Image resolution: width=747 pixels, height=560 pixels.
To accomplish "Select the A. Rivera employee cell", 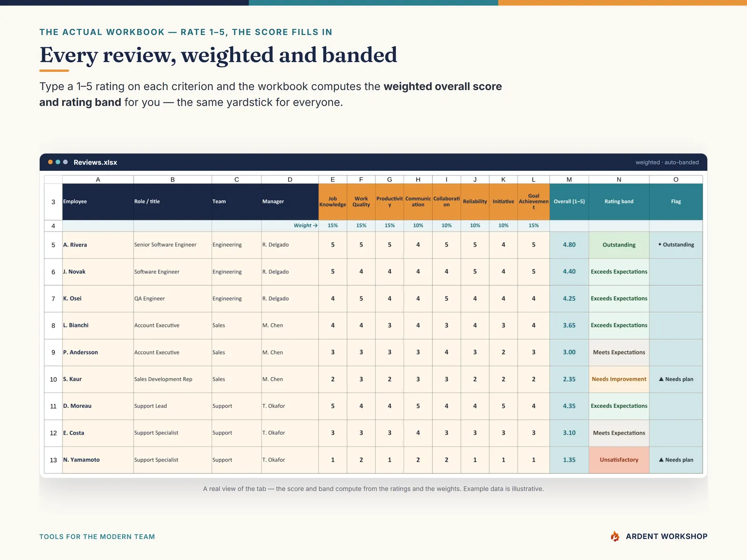I will [98, 245].
